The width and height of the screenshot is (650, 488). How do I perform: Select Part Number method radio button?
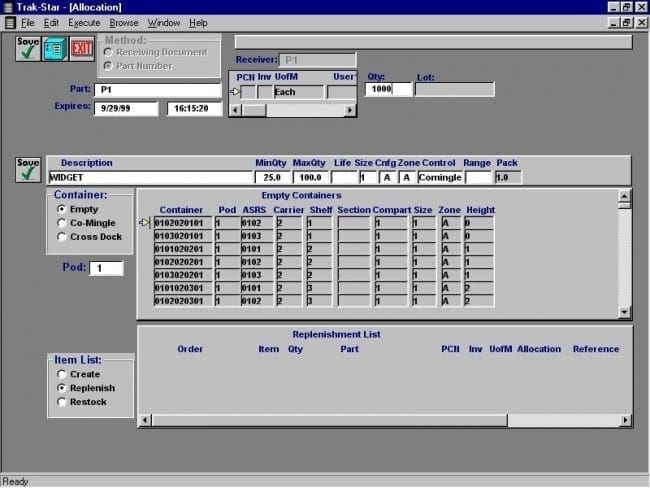(108, 66)
